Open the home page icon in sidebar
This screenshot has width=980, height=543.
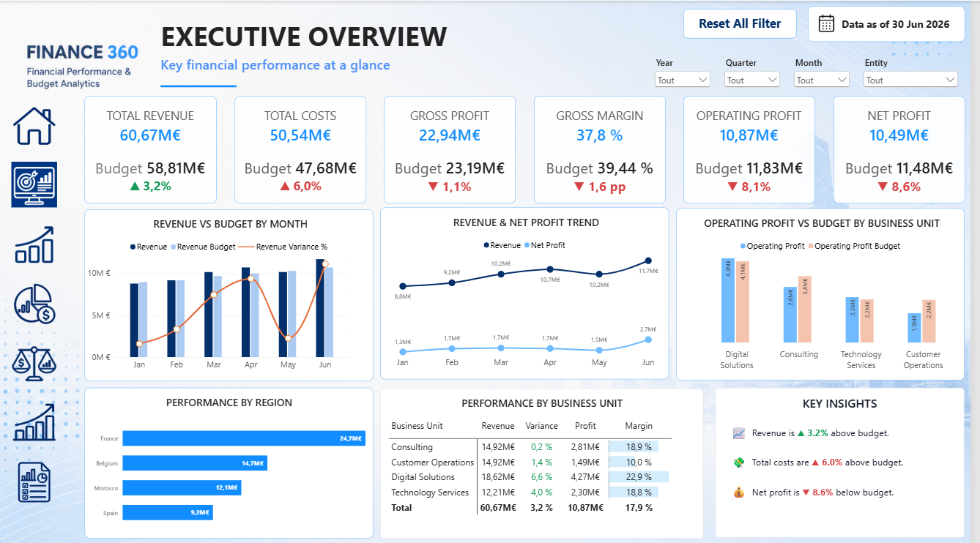coord(34,126)
